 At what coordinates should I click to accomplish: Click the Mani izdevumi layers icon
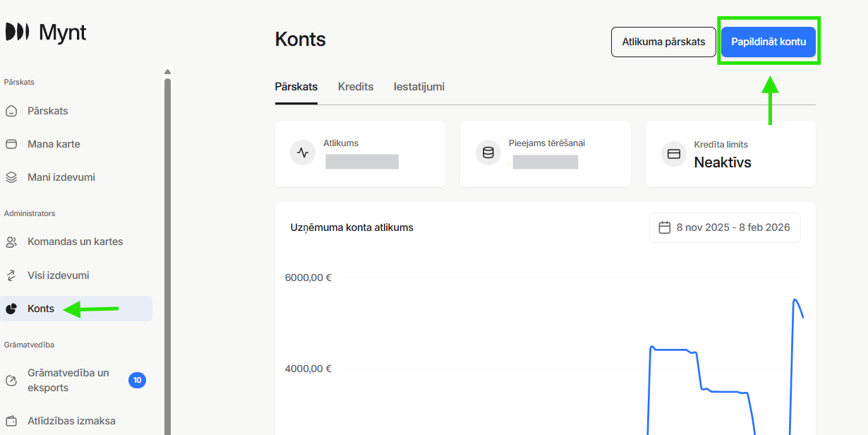(x=12, y=177)
